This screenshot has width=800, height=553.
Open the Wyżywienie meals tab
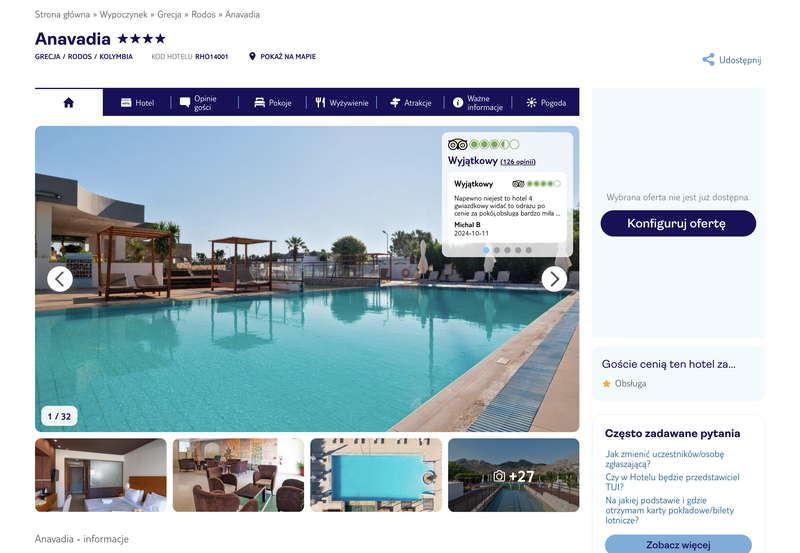point(341,103)
